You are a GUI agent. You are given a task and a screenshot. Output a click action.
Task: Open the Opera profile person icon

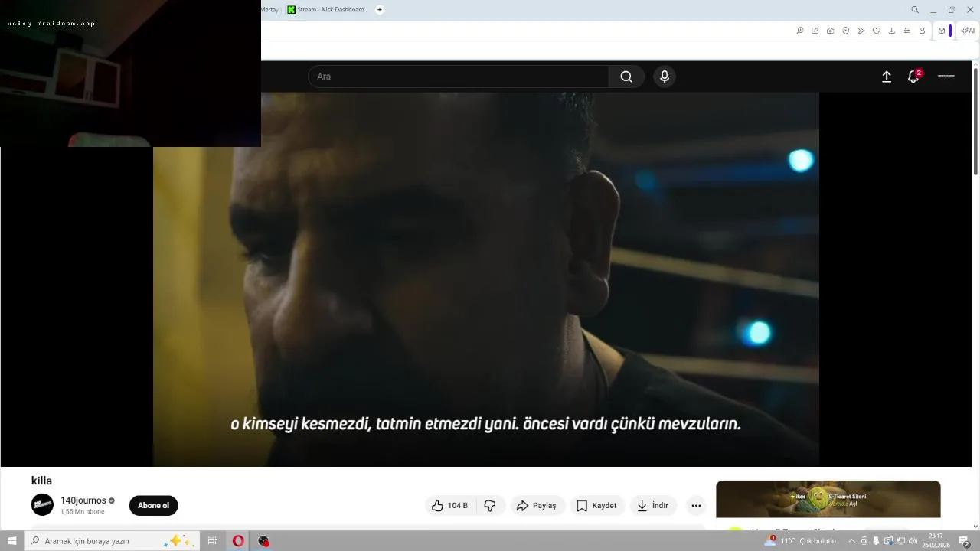pyautogui.click(x=923, y=31)
